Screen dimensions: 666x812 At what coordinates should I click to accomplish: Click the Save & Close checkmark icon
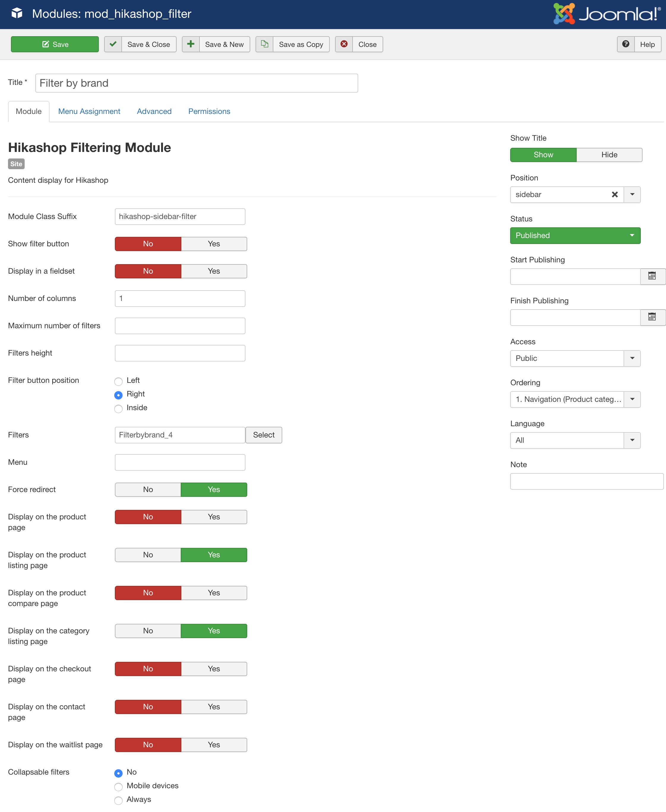click(113, 44)
